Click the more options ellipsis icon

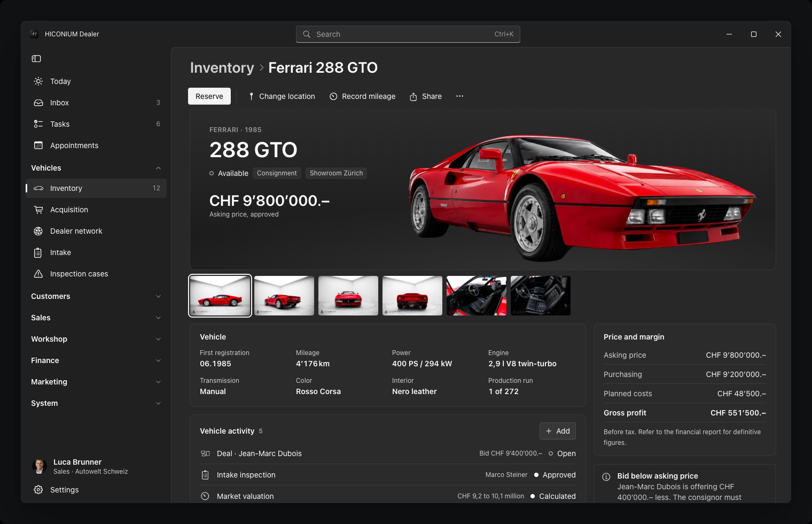pos(460,96)
